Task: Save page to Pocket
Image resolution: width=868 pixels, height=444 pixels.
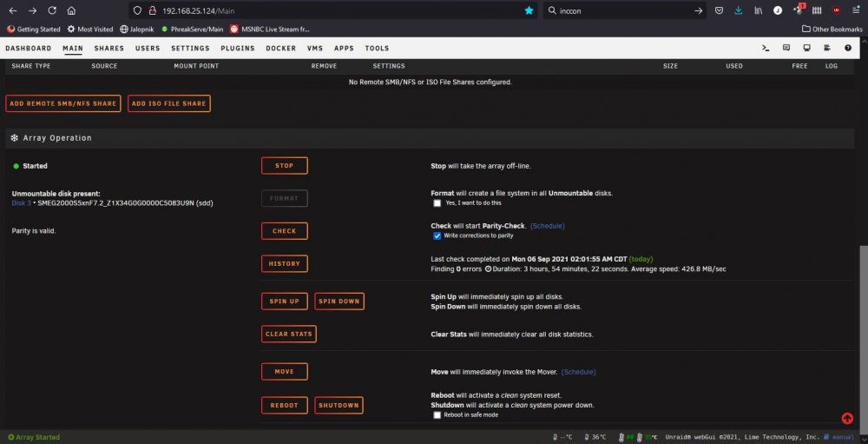Action: coord(719,10)
